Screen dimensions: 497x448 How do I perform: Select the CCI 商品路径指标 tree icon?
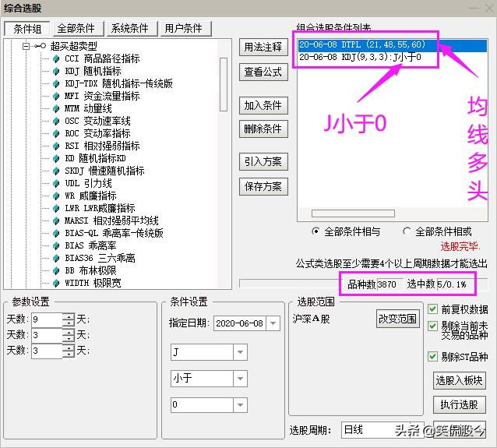tap(56, 58)
